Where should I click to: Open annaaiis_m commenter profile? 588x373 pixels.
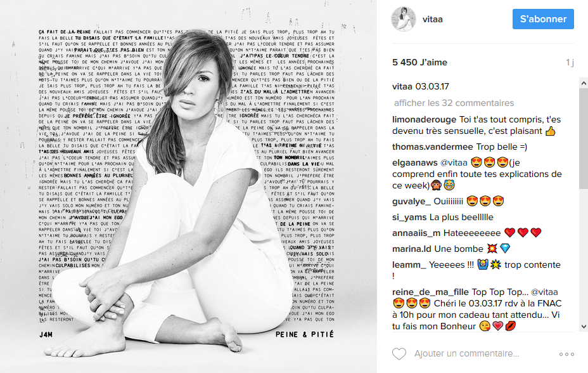416,233
